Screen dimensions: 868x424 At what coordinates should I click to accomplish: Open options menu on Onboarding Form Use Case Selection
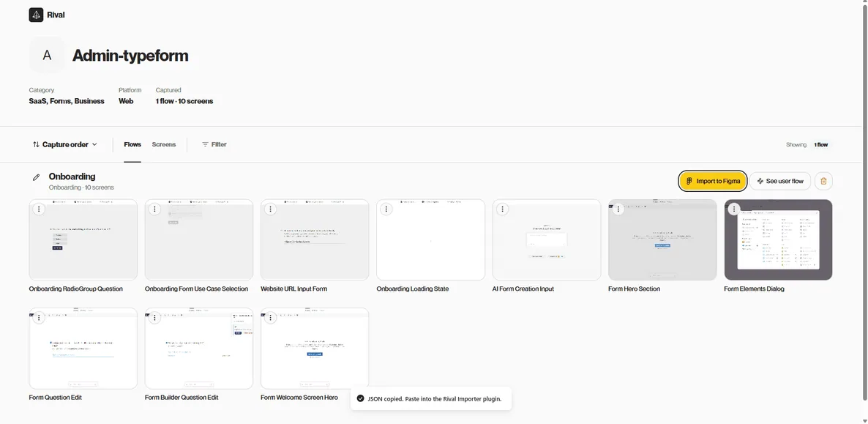click(x=154, y=209)
